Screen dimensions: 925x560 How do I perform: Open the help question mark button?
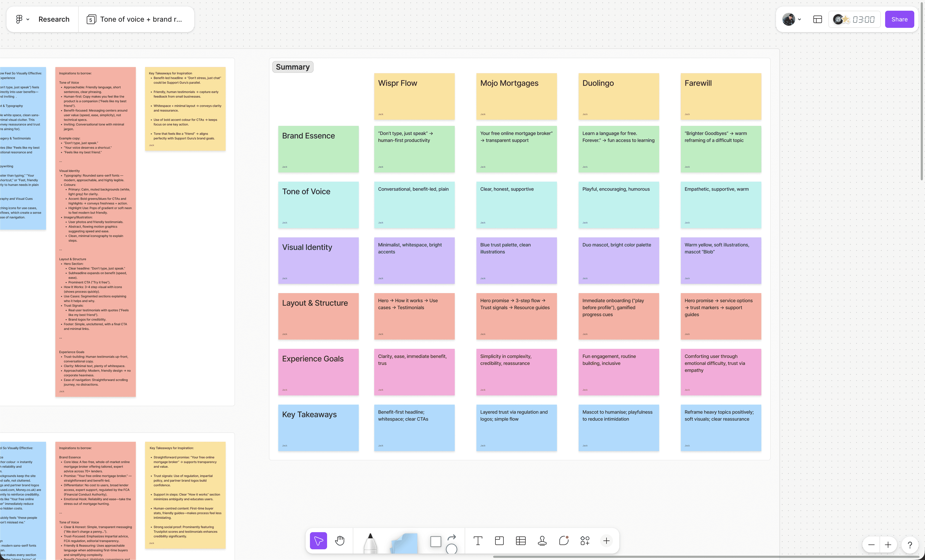pyautogui.click(x=909, y=545)
